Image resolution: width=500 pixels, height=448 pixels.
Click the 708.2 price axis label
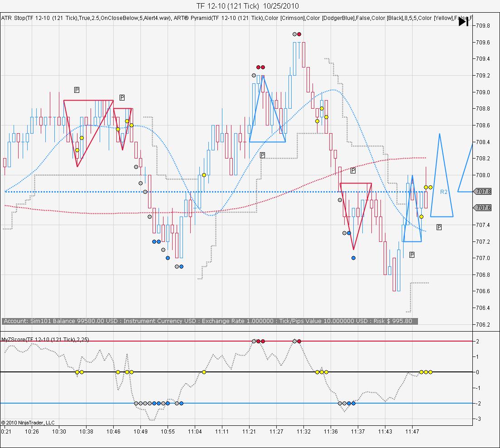[x=483, y=159]
